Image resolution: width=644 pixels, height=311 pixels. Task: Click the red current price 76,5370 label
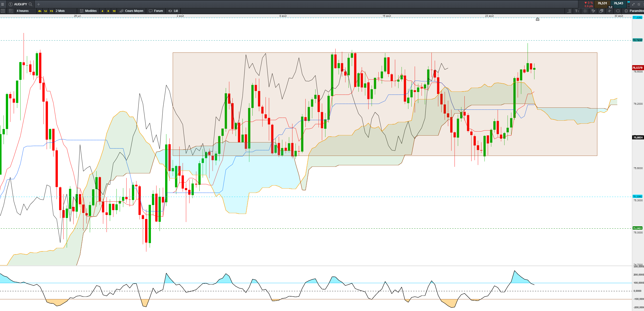pyautogui.click(x=637, y=68)
